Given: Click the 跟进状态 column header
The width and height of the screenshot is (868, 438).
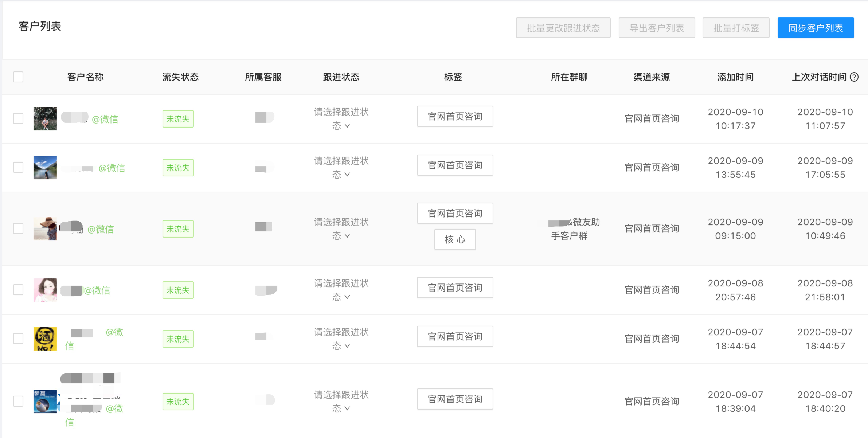Looking at the screenshot, I should click(341, 77).
